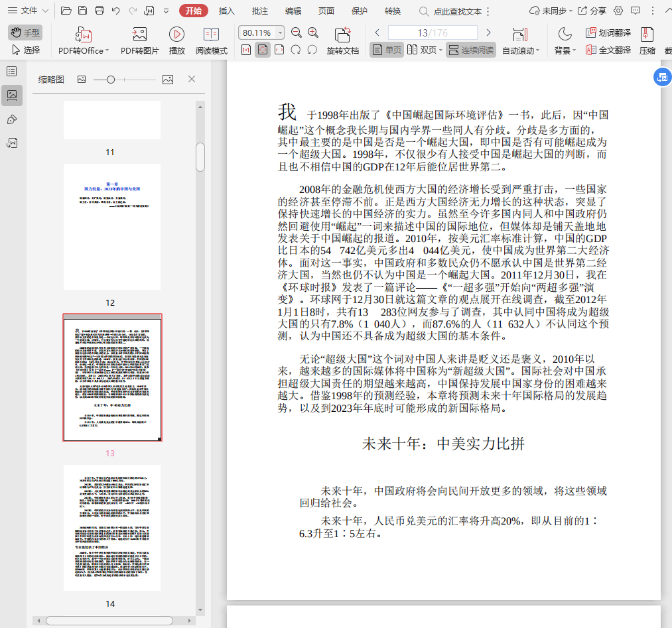Screen dimensions: 672x628
Task: Switch to the 转换 ribbon tab
Action: pos(393,11)
